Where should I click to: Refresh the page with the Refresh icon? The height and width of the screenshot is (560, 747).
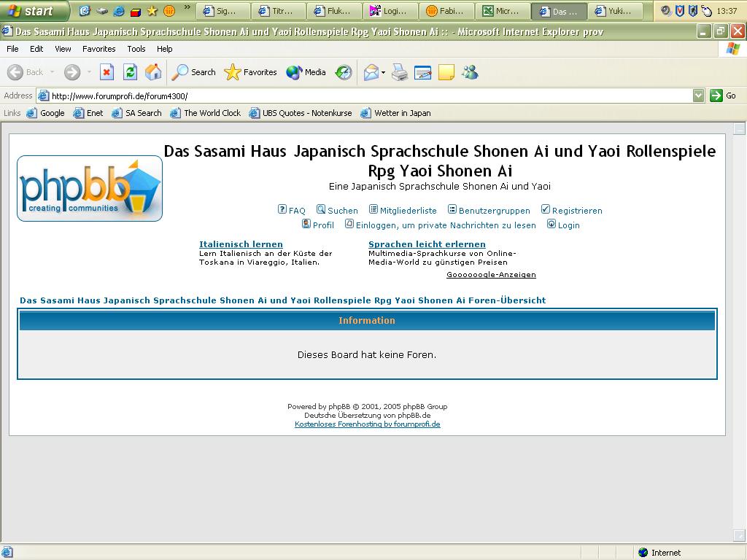click(130, 72)
